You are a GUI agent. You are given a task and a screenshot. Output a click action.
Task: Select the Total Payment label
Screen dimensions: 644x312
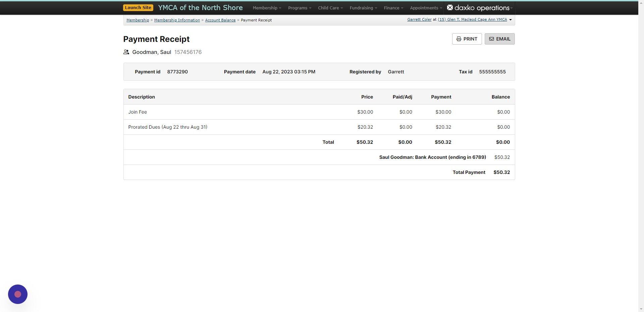[469, 172]
